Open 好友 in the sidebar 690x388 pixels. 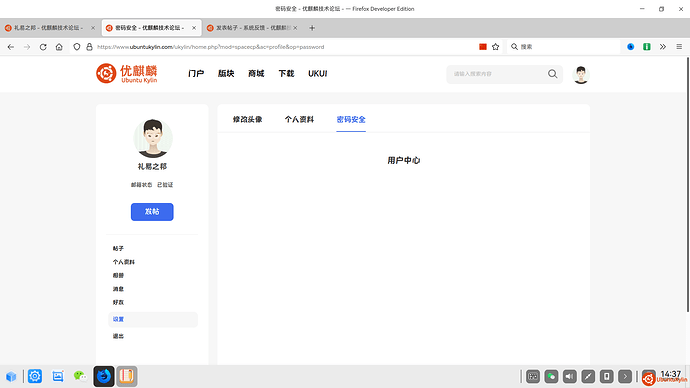click(118, 302)
